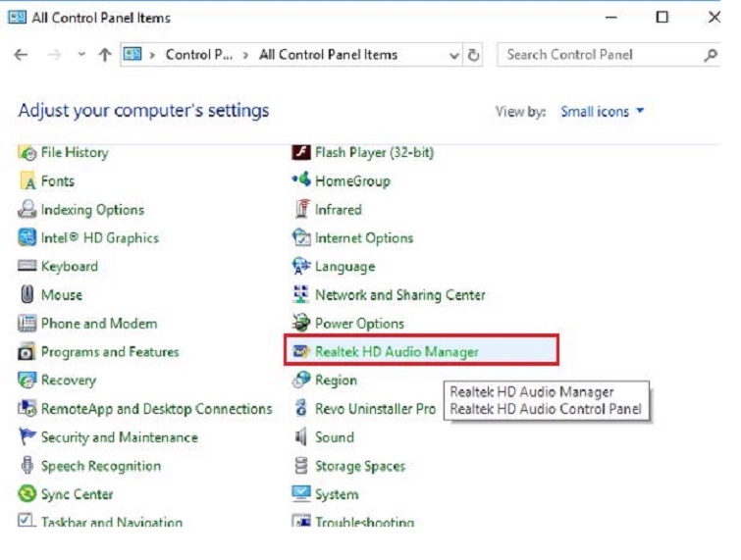The image size is (741, 560).
Task: Open the Programs and Features link
Action: point(110,352)
